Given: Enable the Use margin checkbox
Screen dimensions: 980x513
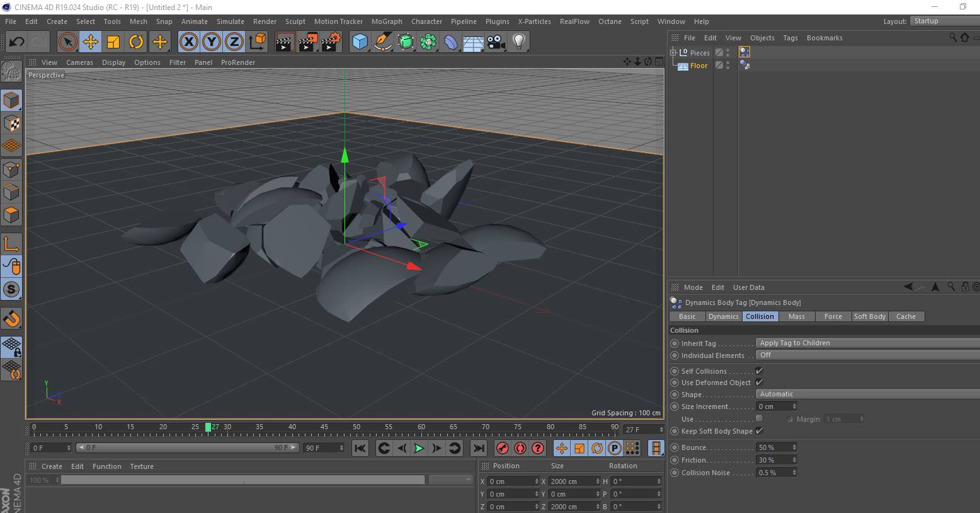Looking at the screenshot, I should tap(759, 418).
